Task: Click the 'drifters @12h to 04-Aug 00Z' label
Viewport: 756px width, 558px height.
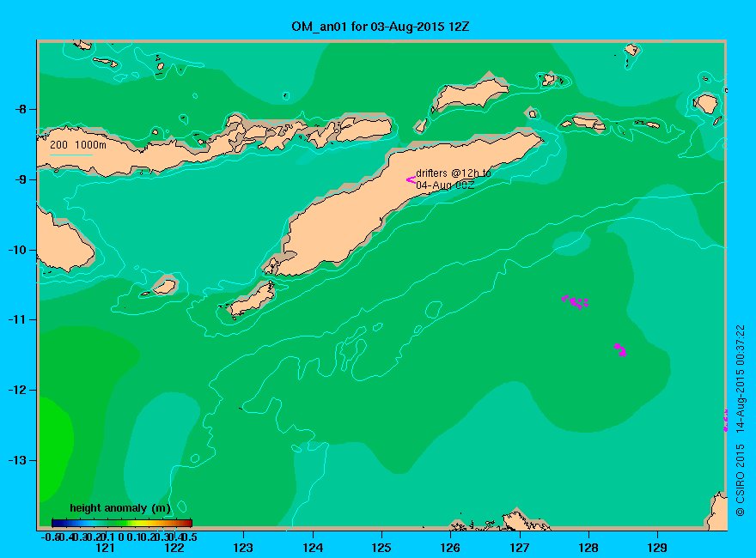Action: [454, 179]
